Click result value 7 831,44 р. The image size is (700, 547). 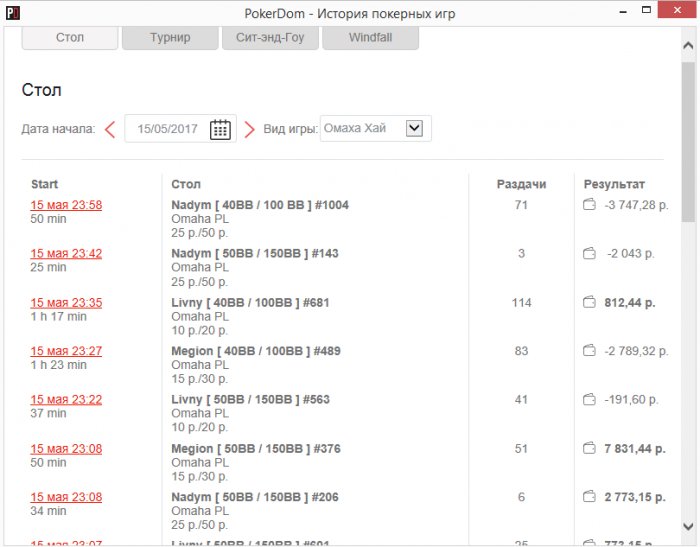(635, 448)
